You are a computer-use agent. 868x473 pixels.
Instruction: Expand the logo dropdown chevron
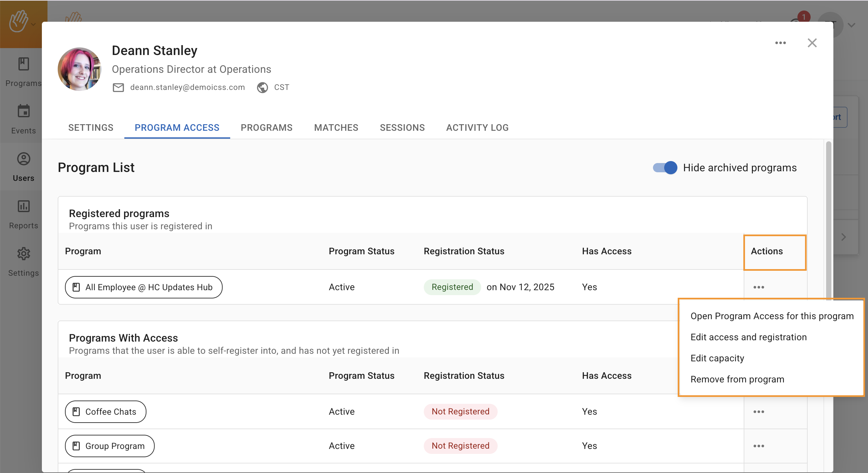(33, 24)
